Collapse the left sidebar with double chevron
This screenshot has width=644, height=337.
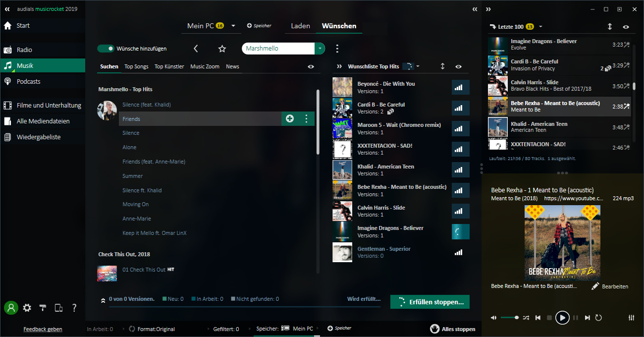point(7,9)
